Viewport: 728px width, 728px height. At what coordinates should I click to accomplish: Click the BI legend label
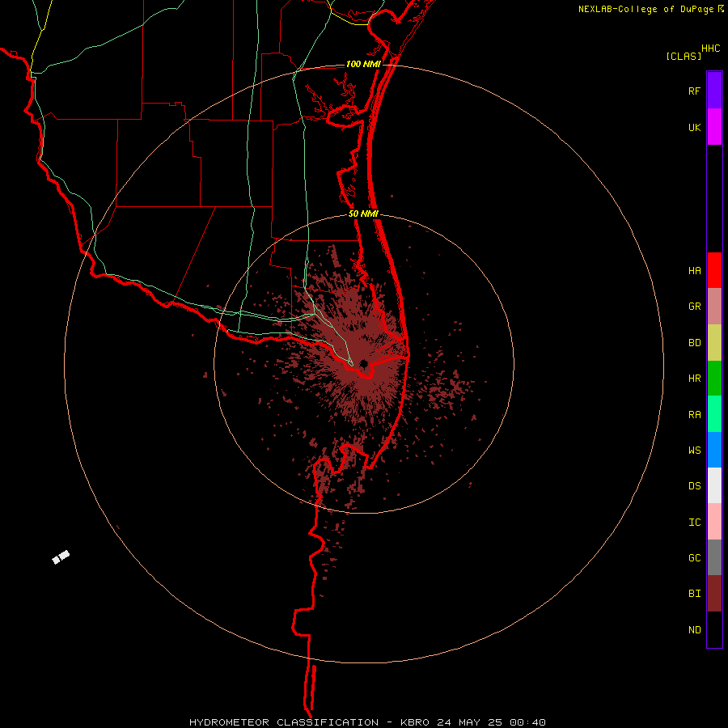[x=694, y=594]
